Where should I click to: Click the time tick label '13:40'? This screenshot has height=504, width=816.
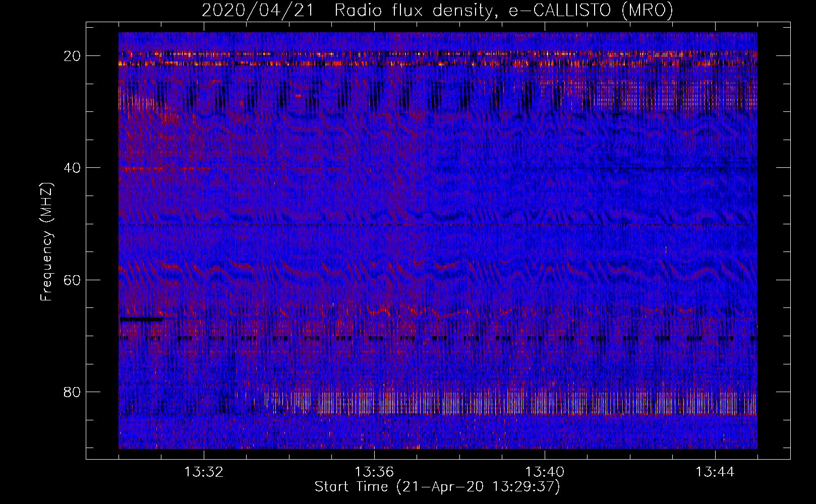coord(545,472)
